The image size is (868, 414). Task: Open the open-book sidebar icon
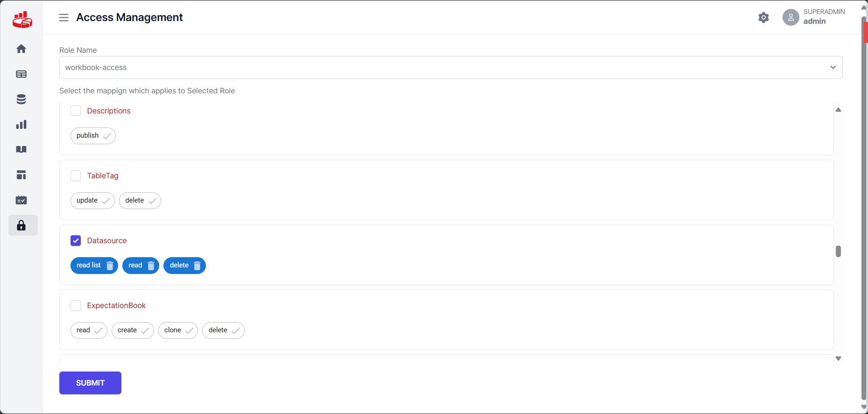coord(21,150)
